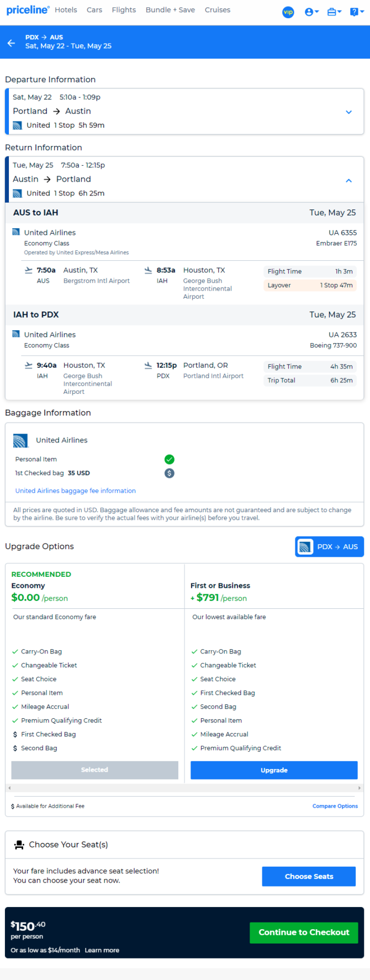370x980 pixels.
Task: Open the Bundle + Save menu item
Action: (170, 10)
